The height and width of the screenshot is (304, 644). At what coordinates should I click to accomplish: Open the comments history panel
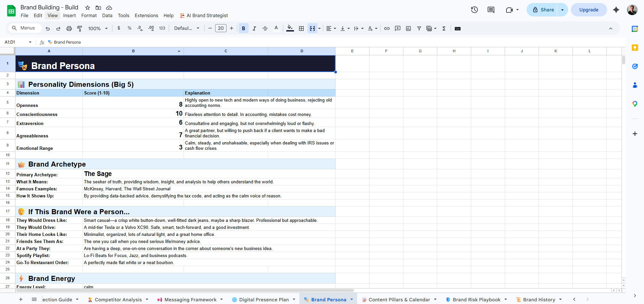pos(491,10)
